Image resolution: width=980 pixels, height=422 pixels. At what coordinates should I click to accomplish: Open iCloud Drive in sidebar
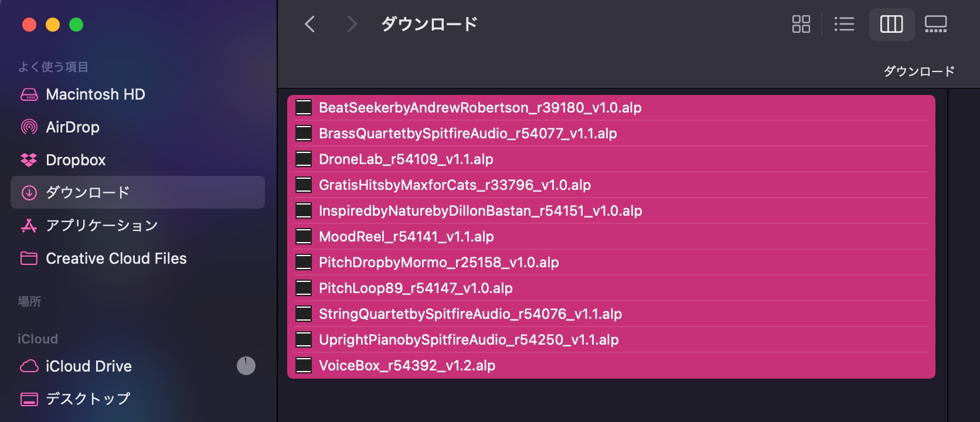coord(138,366)
